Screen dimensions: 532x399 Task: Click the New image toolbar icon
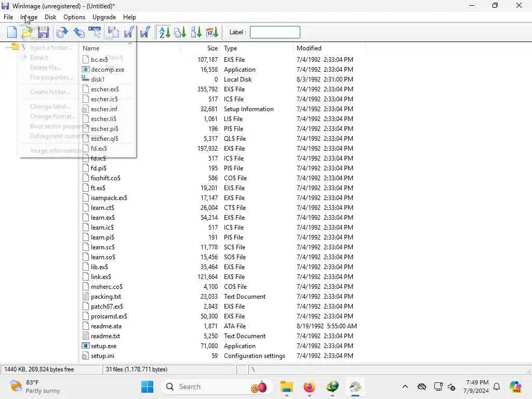[x=11, y=32]
